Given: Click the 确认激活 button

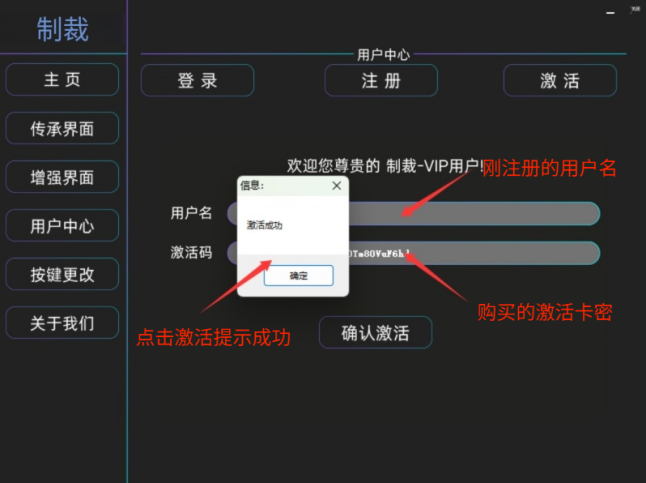Looking at the screenshot, I should [x=375, y=333].
